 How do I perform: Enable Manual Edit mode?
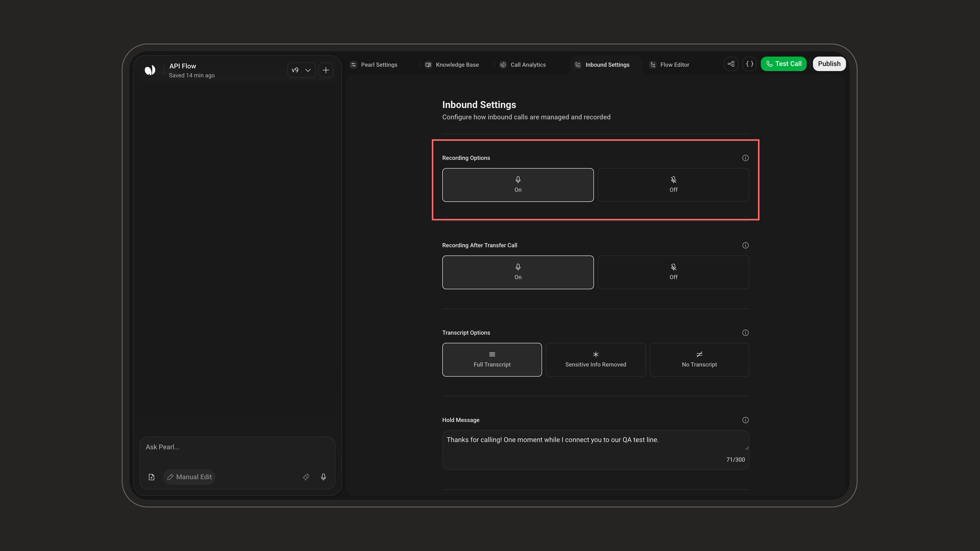(189, 477)
